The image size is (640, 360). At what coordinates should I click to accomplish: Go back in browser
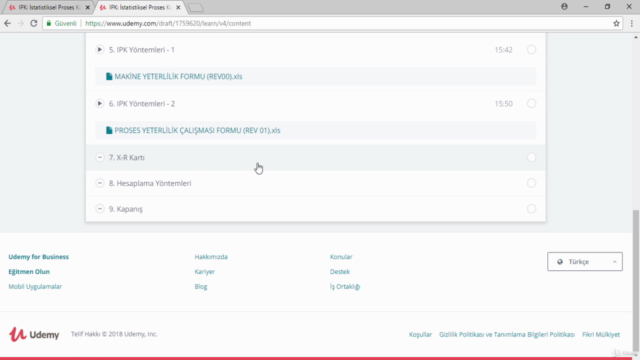tap(7, 23)
